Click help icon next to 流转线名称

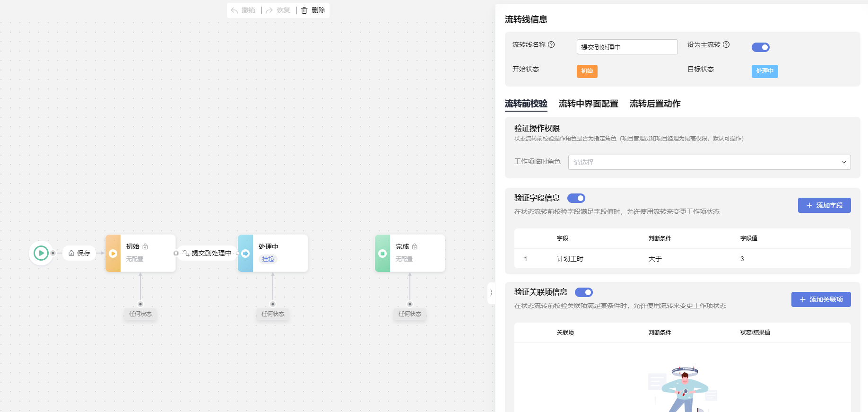click(x=551, y=44)
